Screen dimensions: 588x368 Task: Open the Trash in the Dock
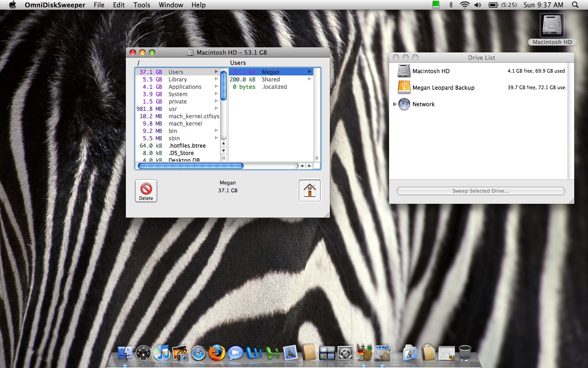pos(465,353)
